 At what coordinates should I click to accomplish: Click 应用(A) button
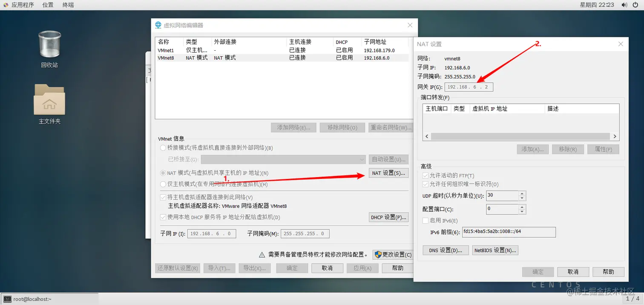[362, 268]
